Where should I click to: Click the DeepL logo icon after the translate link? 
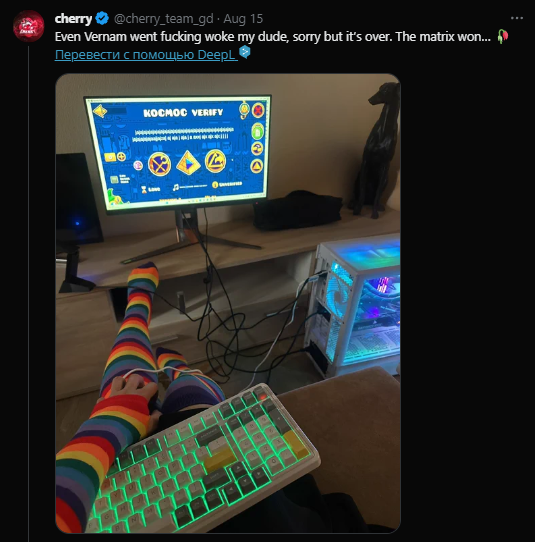[x=245, y=52]
